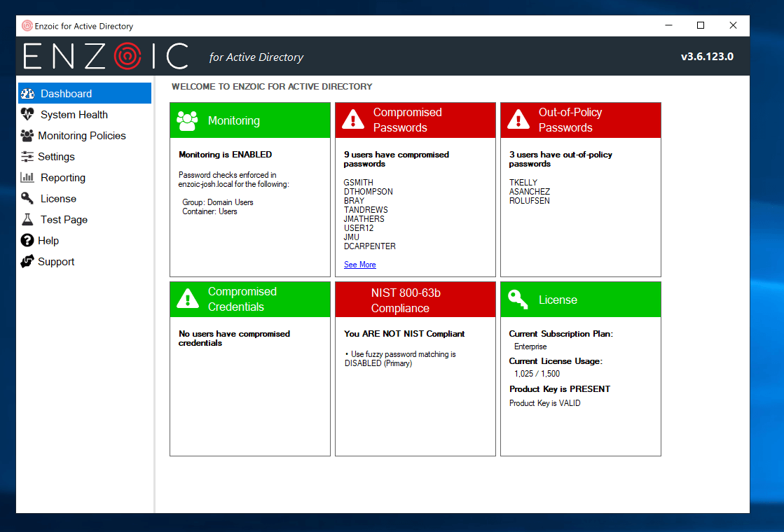Click the License key icon in sidebar
Viewport: 784px width, 532px height.
pos(27,199)
